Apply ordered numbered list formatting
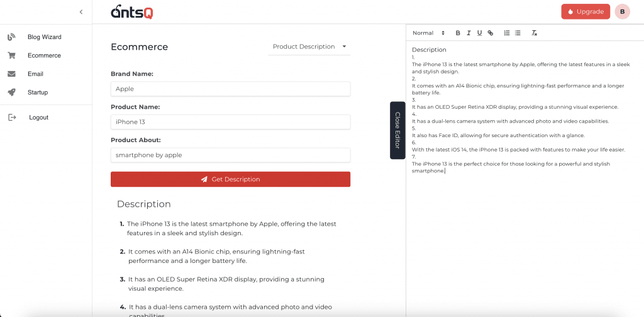Screen dimensions: 644x317 (x=507, y=33)
